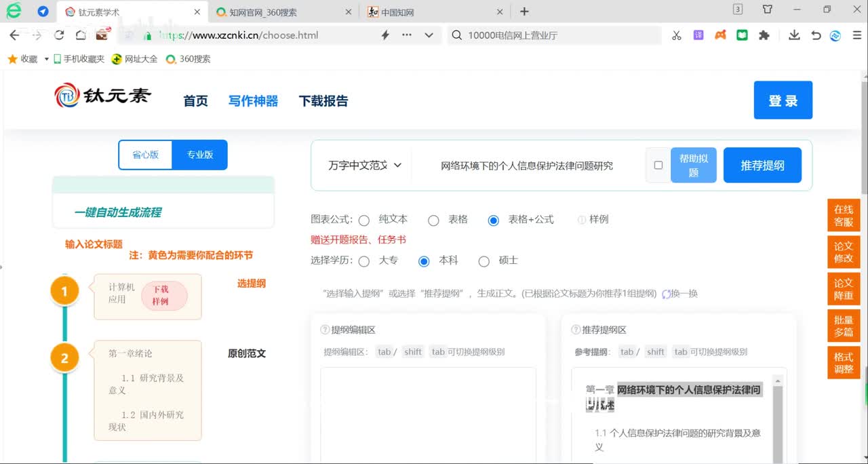Select the 纯文本 radio option
The width and height of the screenshot is (868, 464).
[x=364, y=220]
